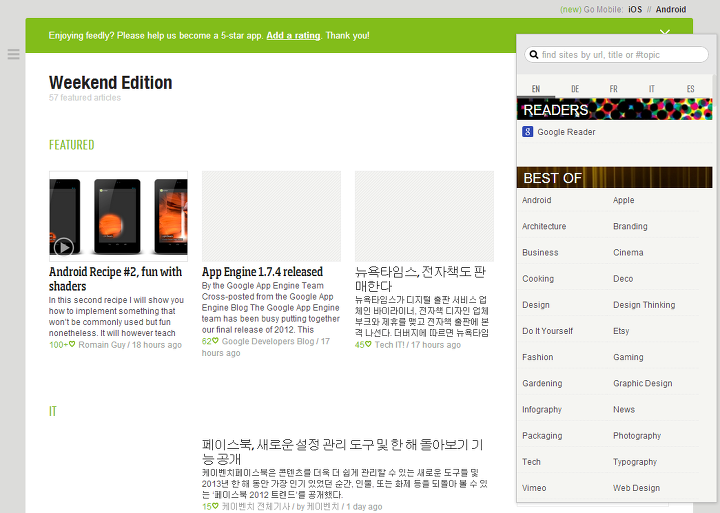Open Graphic Design topic
The width and height of the screenshot is (720, 513).
642,383
